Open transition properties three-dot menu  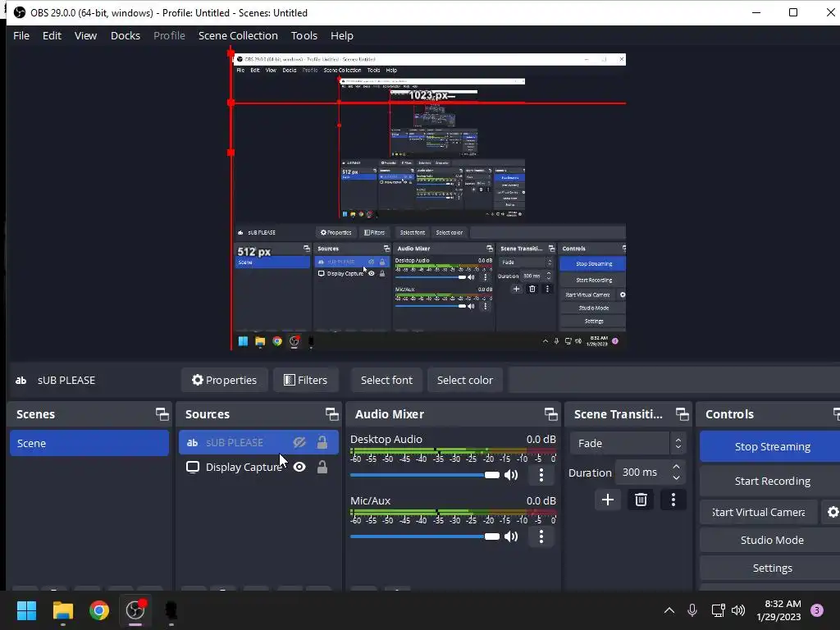point(673,500)
